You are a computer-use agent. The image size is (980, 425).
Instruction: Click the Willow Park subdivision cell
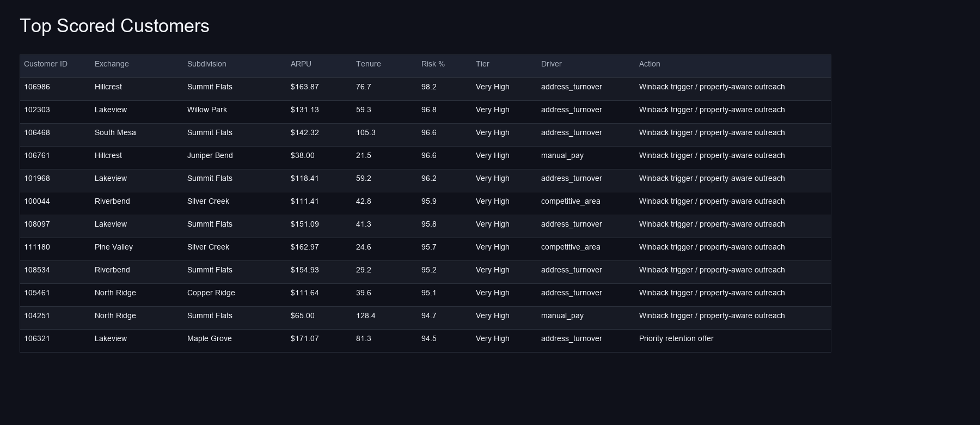point(207,110)
